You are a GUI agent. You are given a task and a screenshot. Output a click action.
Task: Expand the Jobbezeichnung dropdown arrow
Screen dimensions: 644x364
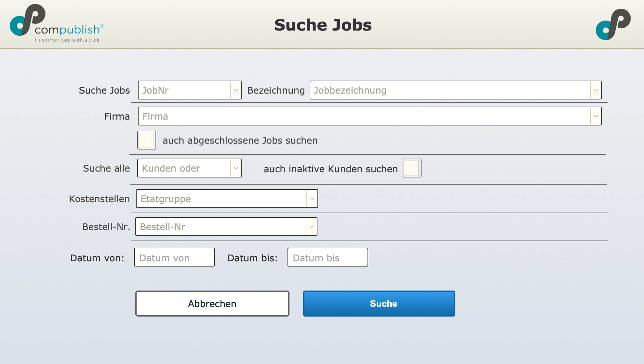tap(596, 90)
